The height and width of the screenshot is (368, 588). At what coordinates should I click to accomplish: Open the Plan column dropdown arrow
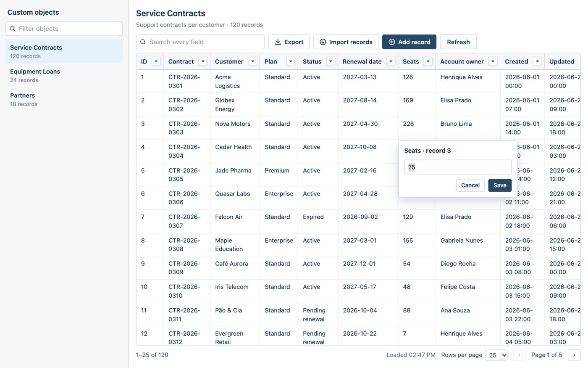[x=291, y=61]
